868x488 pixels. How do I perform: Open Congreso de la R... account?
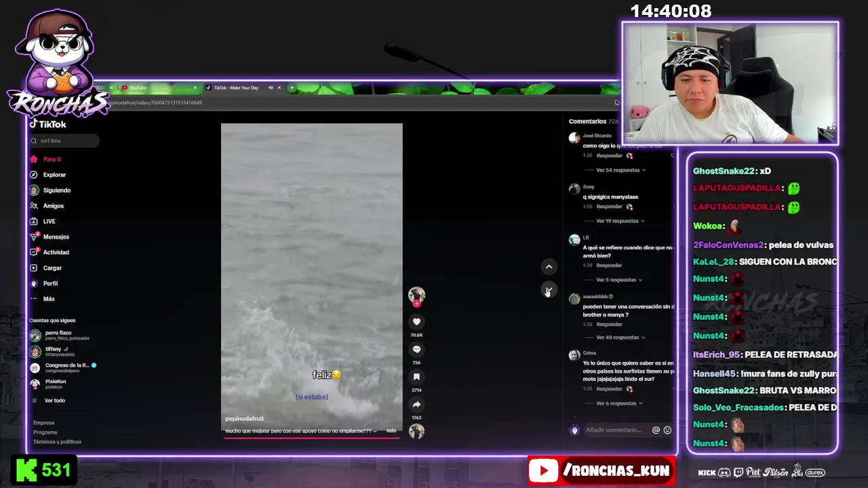click(x=63, y=368)
